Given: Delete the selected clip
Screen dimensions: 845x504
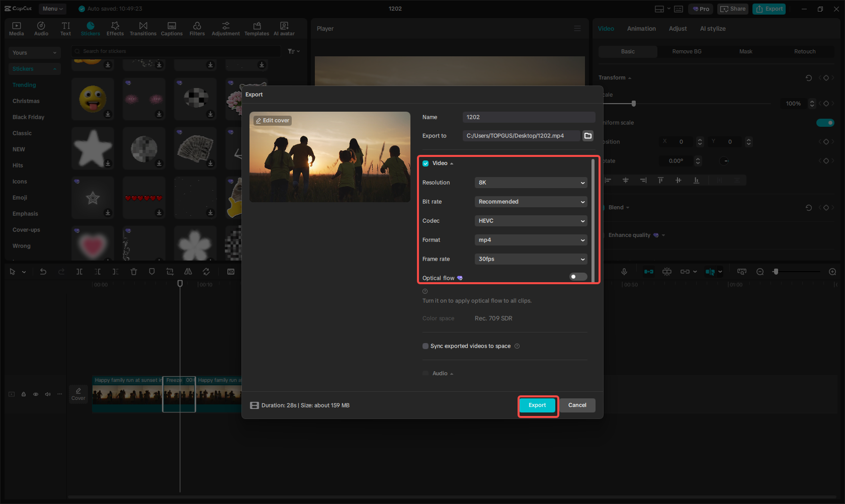Looking at the screenshot, I should [134, 271].
